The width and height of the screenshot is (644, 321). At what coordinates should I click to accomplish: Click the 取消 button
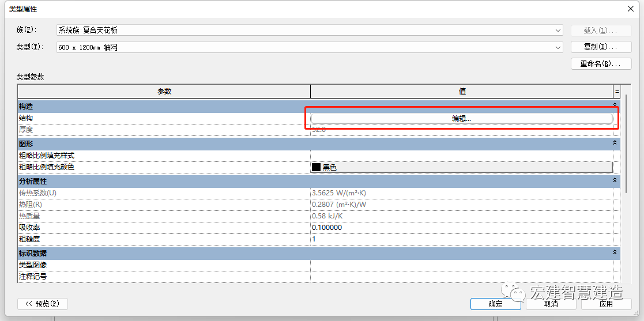point(551,304)
